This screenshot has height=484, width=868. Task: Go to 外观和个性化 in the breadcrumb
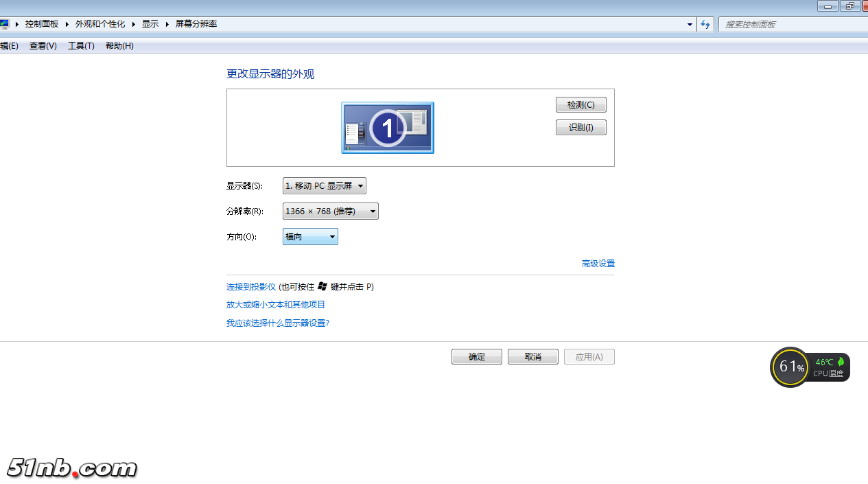coord(100,24)
